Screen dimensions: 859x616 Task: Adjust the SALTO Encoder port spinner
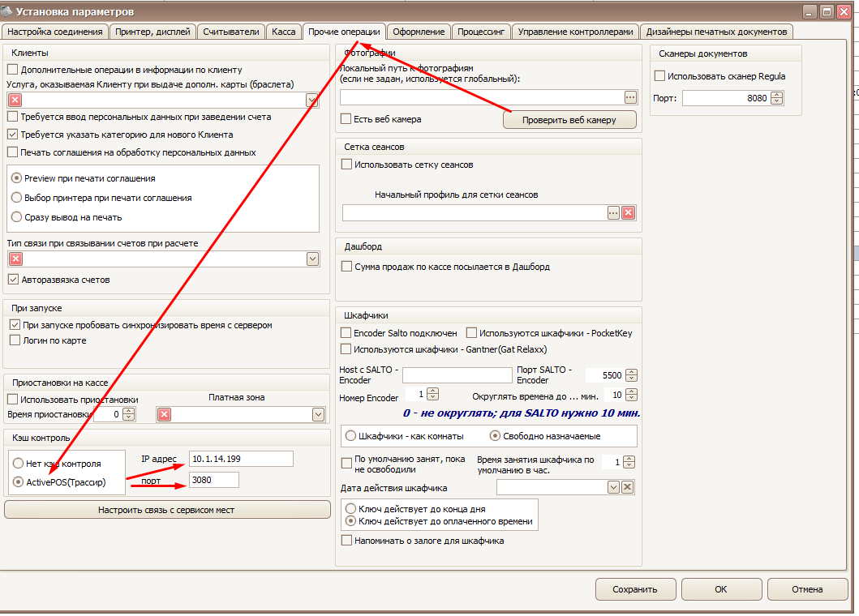coord(632,375)
